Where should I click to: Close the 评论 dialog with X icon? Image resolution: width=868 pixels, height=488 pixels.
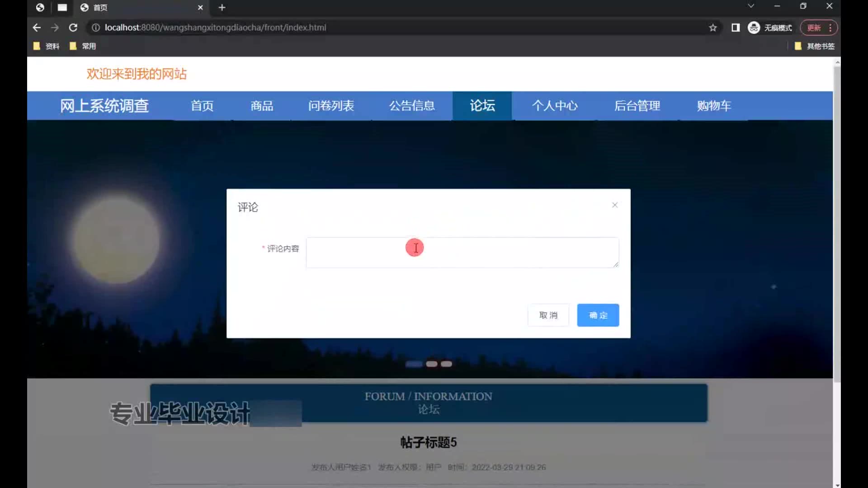pos(615,205)
